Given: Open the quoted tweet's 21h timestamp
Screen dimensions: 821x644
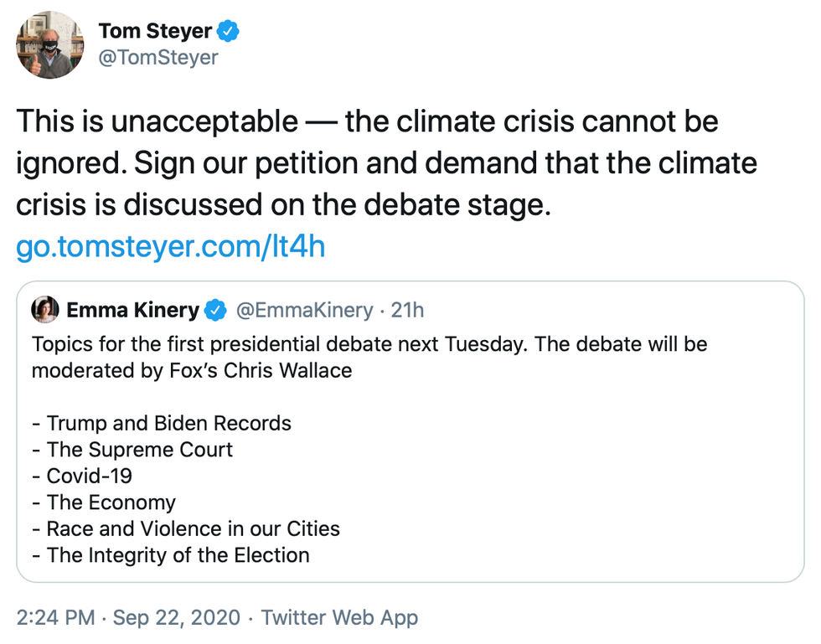Looking at the screenshot, I should (408, 311).
